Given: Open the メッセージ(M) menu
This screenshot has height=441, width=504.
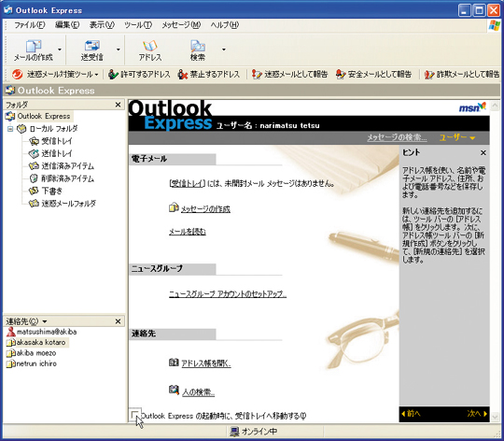Looking at the screenshot, I should (181, 25).
